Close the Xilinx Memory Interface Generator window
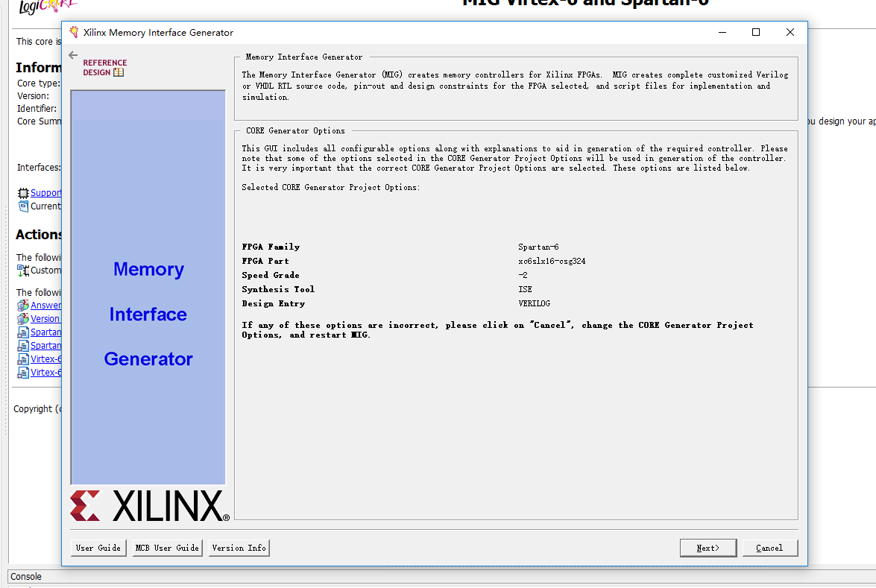 click(x=790, y=32)
